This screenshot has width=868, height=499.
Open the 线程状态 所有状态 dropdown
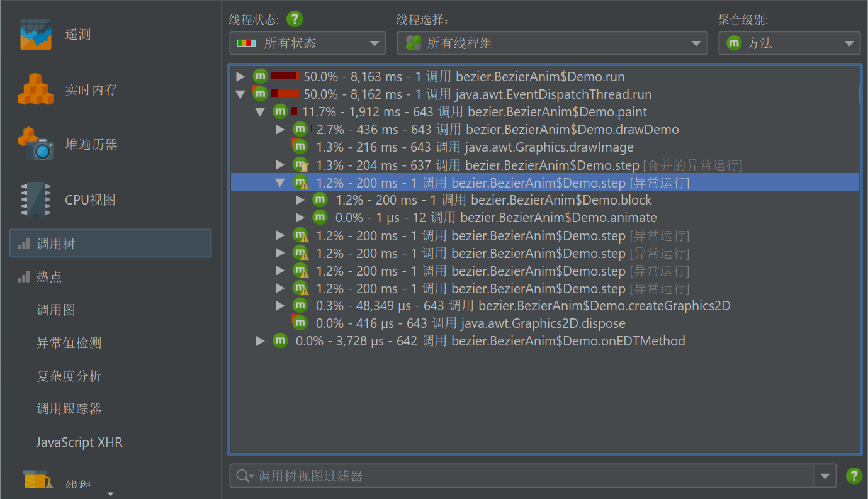(x=308, y=43)
